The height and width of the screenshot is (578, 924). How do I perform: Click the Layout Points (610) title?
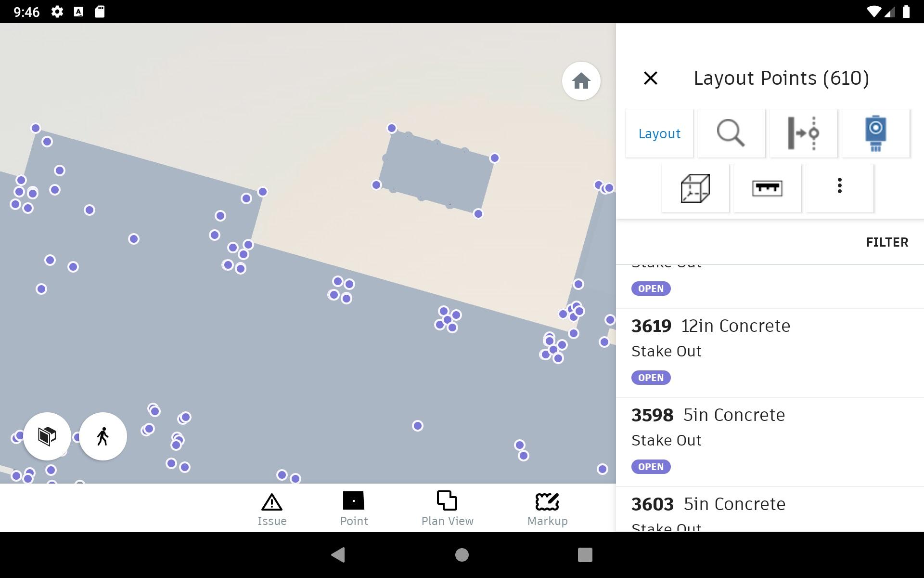[781, 78]
